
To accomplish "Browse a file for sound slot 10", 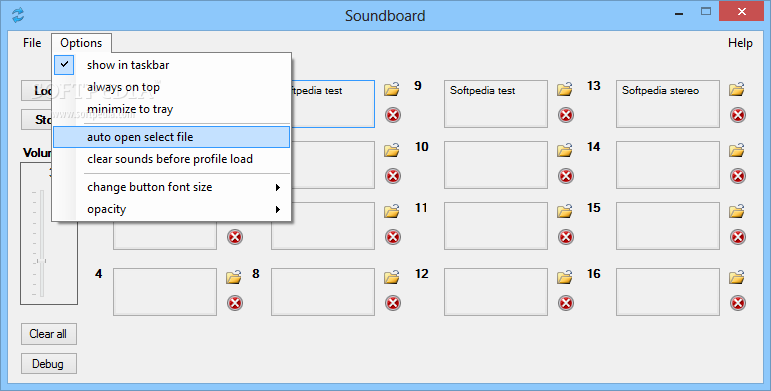I will click(x=564, y=150).
